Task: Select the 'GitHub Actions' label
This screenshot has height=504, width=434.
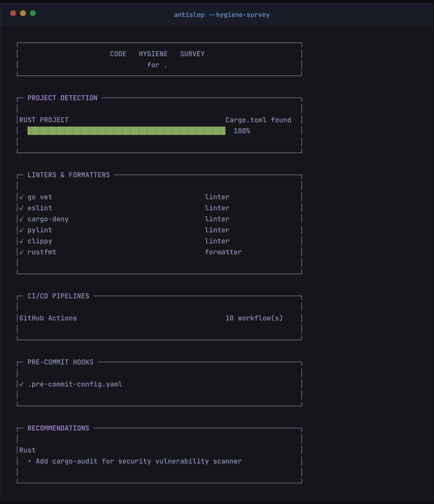Action: click(x=48, y=318)
